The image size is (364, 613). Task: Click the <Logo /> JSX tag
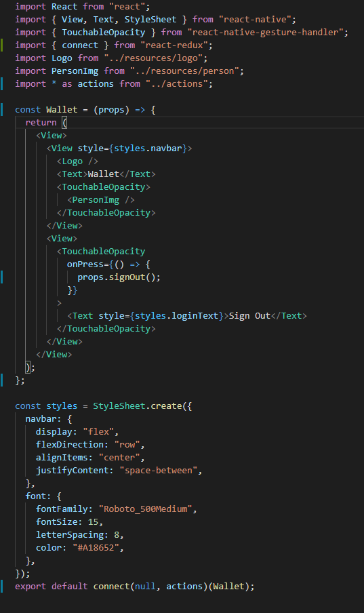tap(77, 161)
